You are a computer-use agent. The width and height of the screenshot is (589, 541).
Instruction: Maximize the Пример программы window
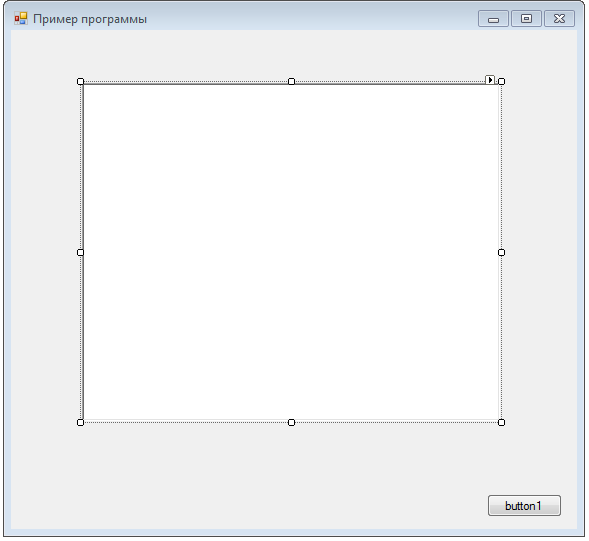[526, 19]
